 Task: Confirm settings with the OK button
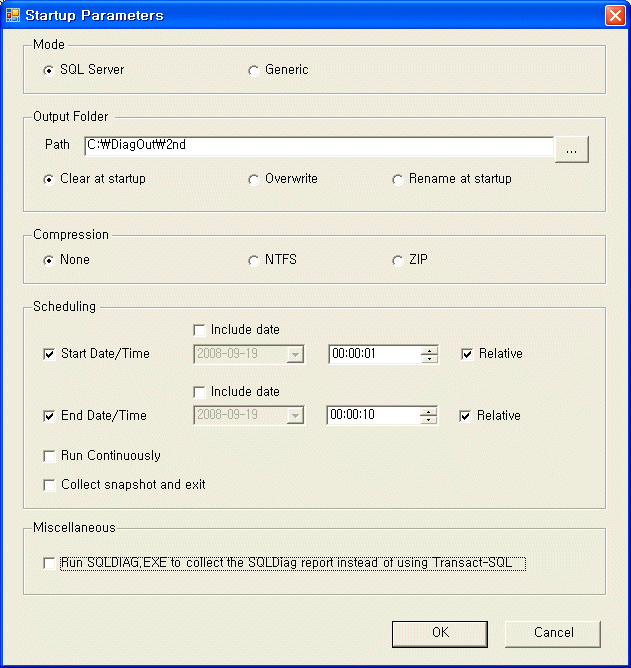(x=440, y=634)
